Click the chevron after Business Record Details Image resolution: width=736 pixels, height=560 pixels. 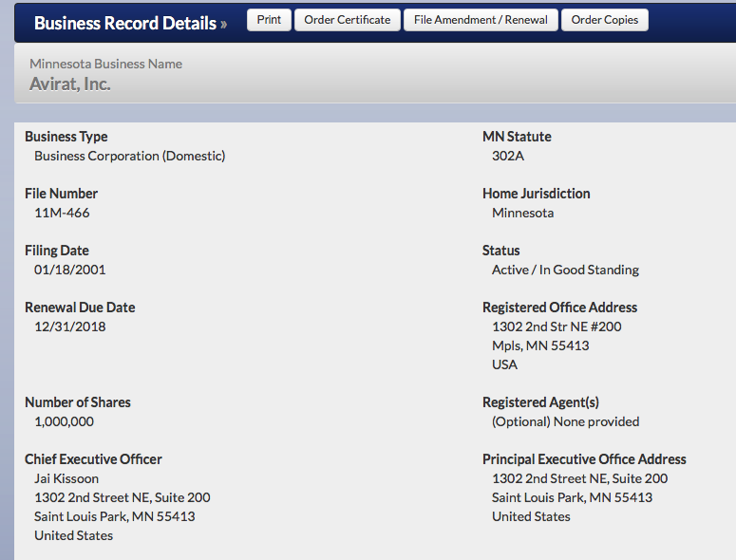[x=224, y=24]
